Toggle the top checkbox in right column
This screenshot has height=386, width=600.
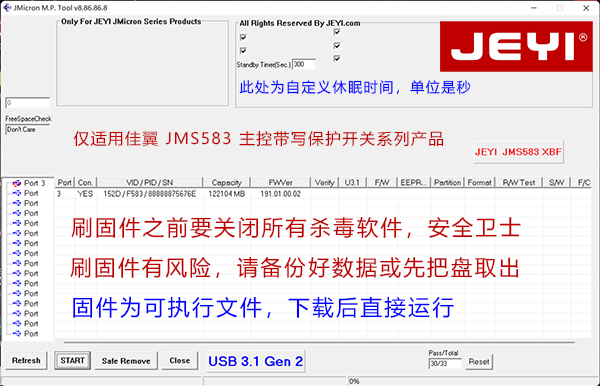[x=337, y=31]
